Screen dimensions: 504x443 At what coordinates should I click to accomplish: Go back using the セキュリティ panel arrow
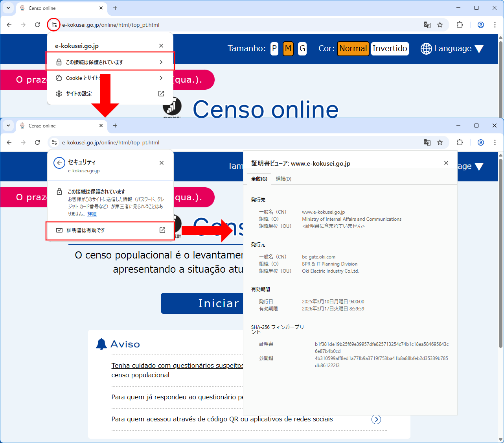(x=59, y=163)
